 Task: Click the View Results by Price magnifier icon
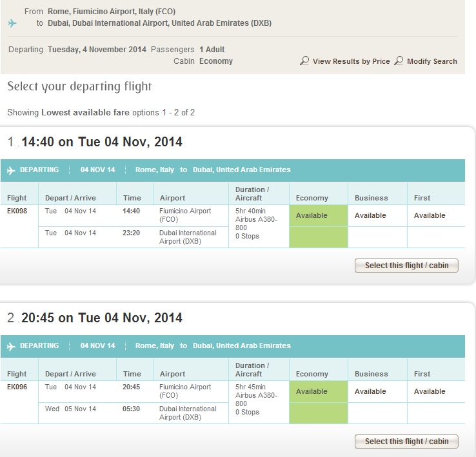coord(304,61)
